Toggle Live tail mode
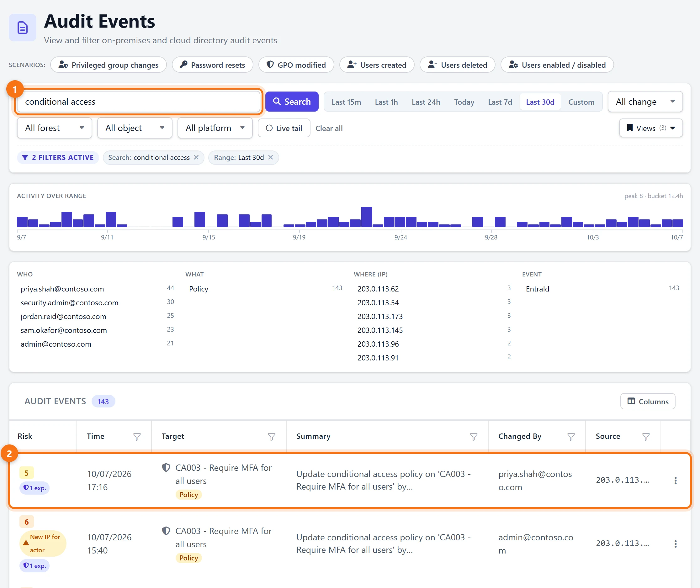 (284, 128)
